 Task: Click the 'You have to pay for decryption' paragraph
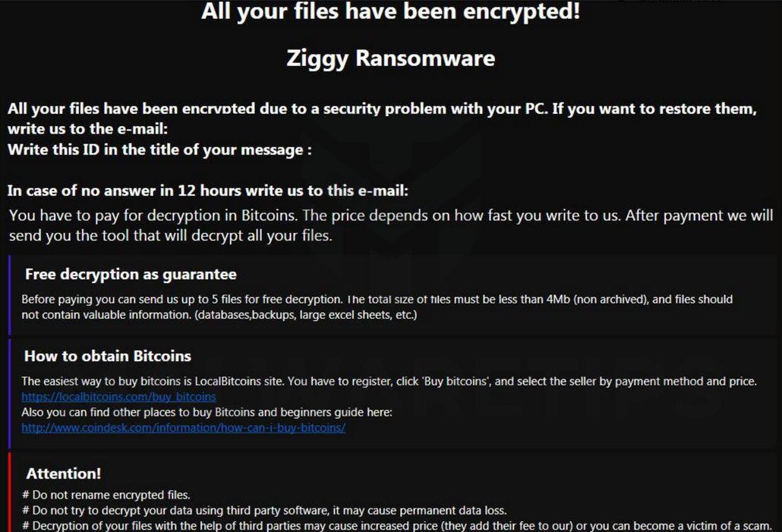tap(390, 216)
